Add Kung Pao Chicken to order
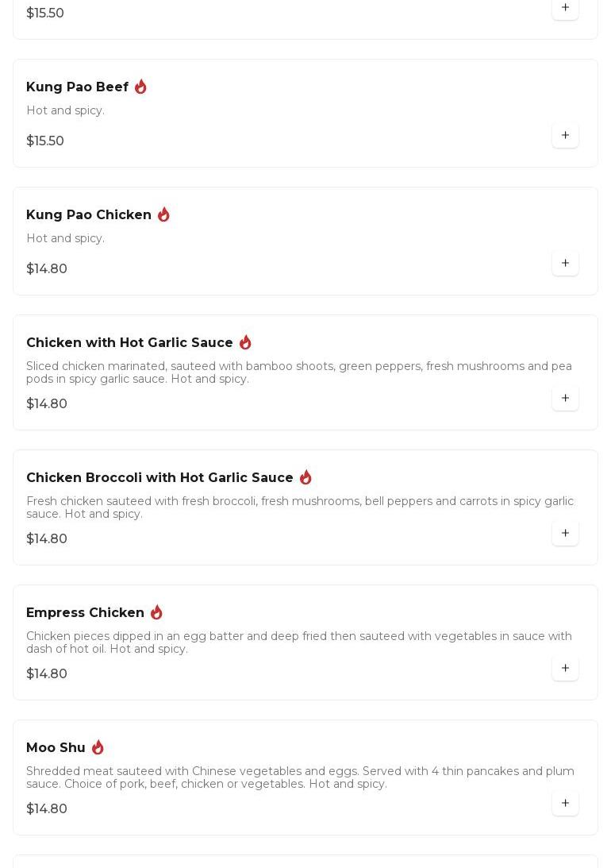The height and width of the screenshot is (868, 611). click(x=565, y=264)
